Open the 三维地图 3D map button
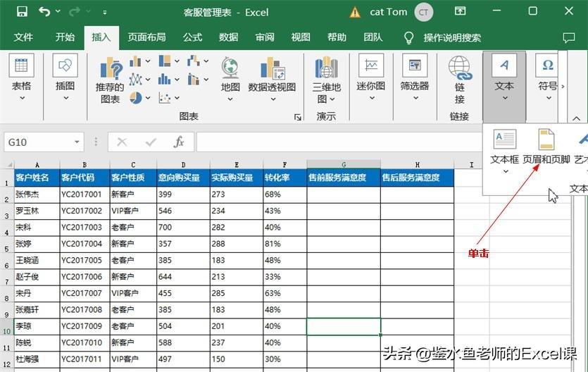The height and width of the screenshot is (372, 588). click(x=326, y=80)
